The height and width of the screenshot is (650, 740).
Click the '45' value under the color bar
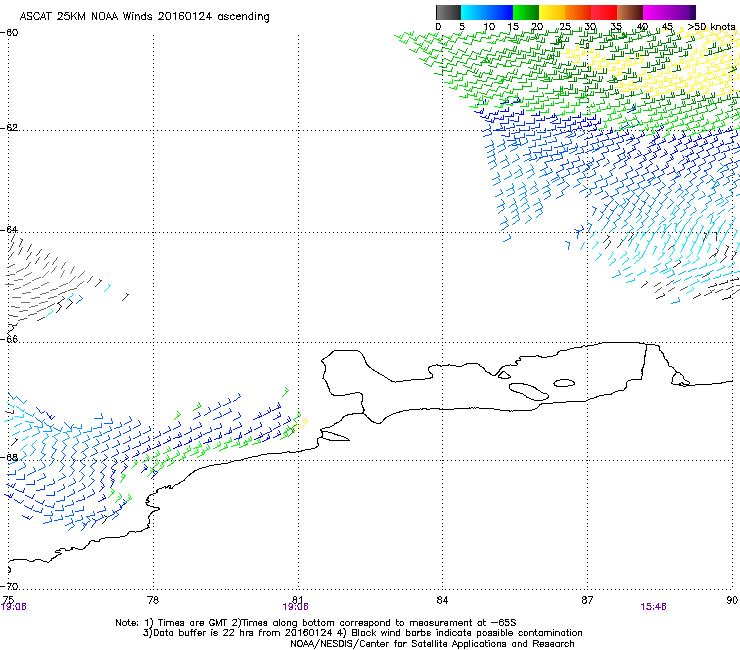pyautogui.click(x=667, y=27)
